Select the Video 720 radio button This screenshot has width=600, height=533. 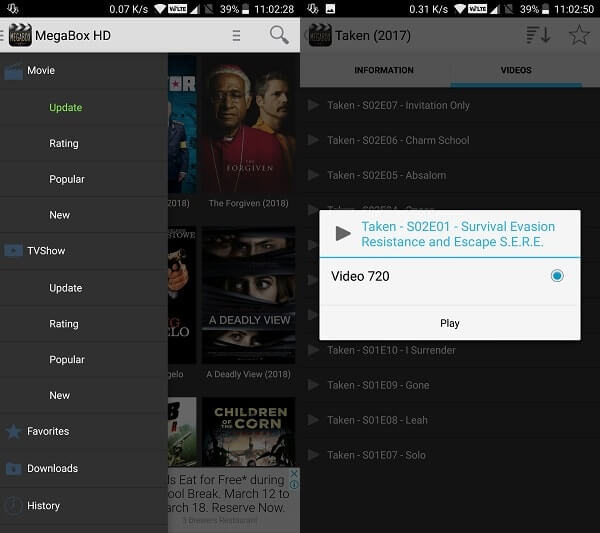point(557,275)
